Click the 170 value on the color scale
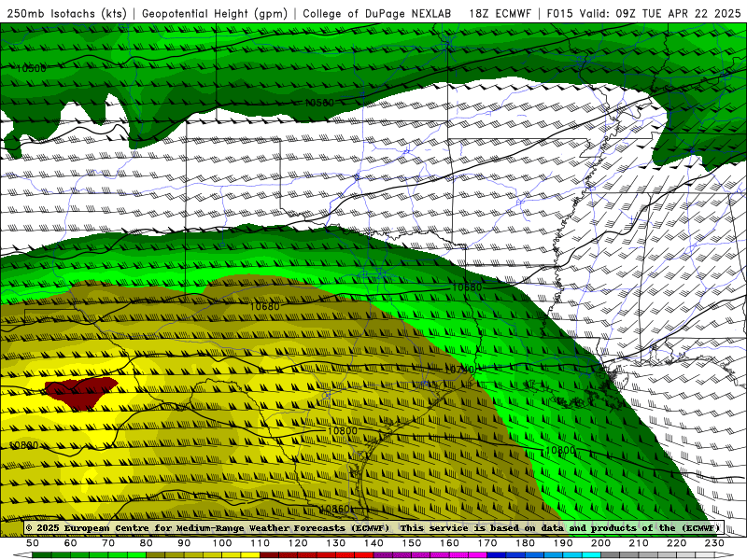The image size is (747, 560). tap(487, 543)
